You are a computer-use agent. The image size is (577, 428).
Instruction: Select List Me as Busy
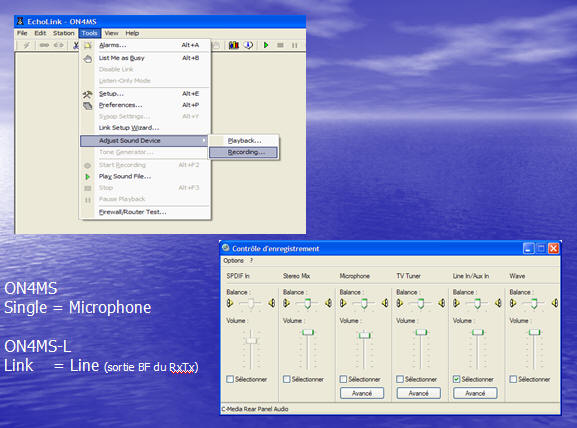click(x=145, y=58)
